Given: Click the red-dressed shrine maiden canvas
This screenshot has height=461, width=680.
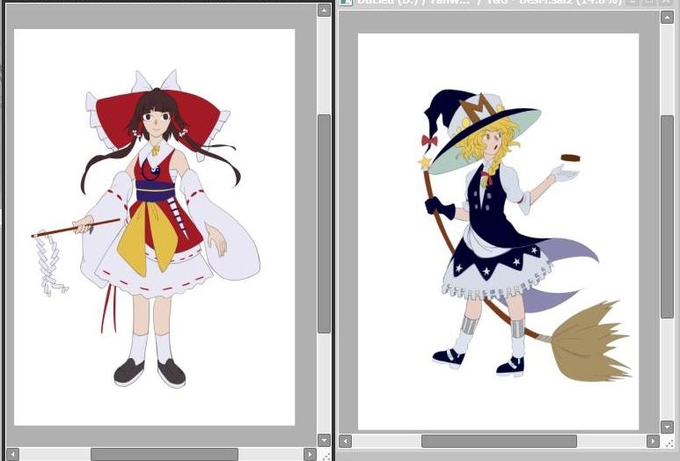Looking at the screenshot, I should click(x=154, y=227).
